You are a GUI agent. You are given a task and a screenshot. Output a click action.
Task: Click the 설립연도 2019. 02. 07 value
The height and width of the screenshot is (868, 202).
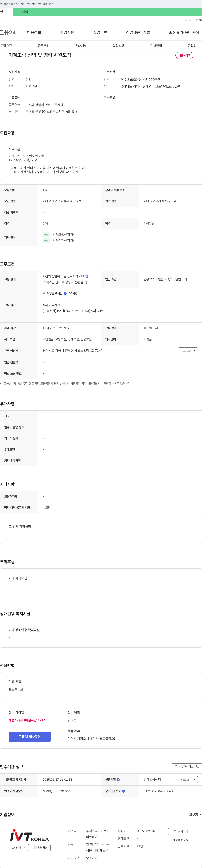click(x=146, y=831)
